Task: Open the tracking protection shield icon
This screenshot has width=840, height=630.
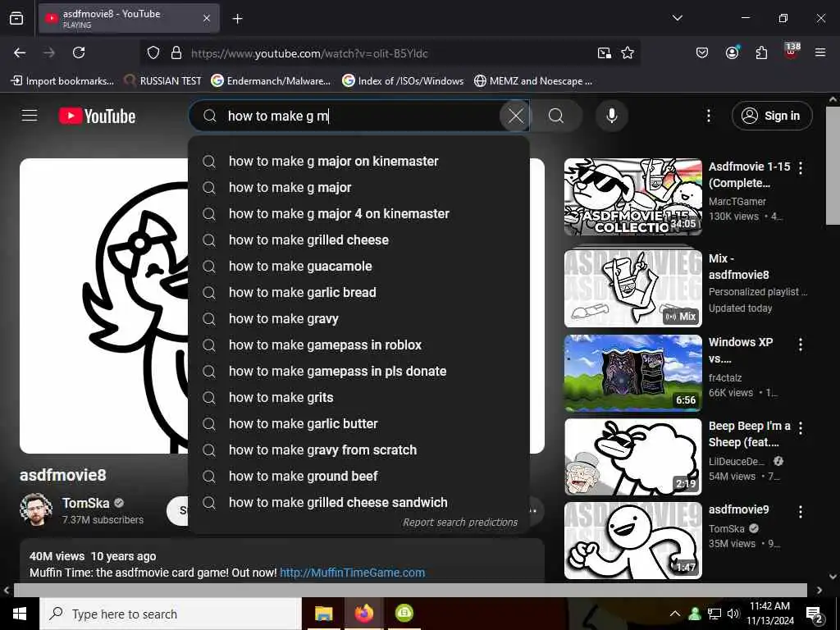Action: click(x=153, y=52)
